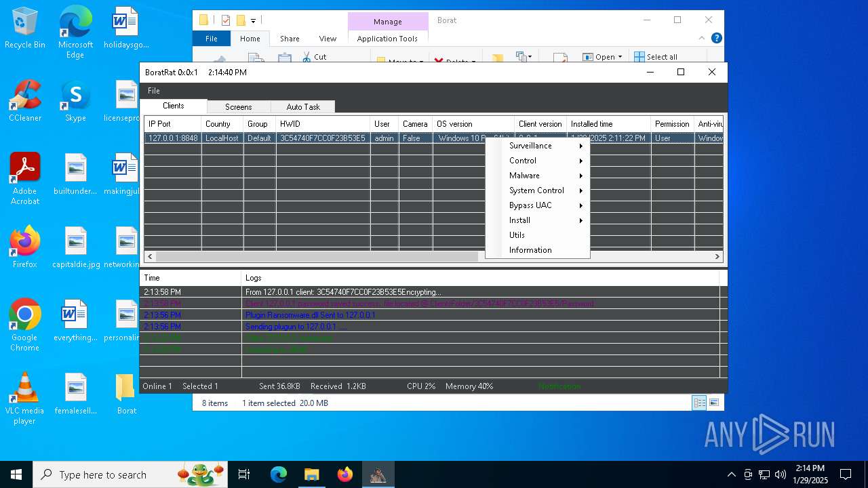Launch Firefox from the desktop shortcut

[25, 247]
